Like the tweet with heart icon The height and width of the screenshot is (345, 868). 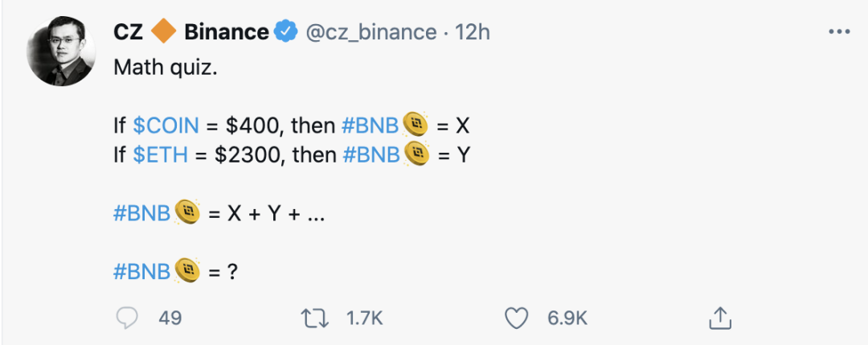click(x=515, y=318)
